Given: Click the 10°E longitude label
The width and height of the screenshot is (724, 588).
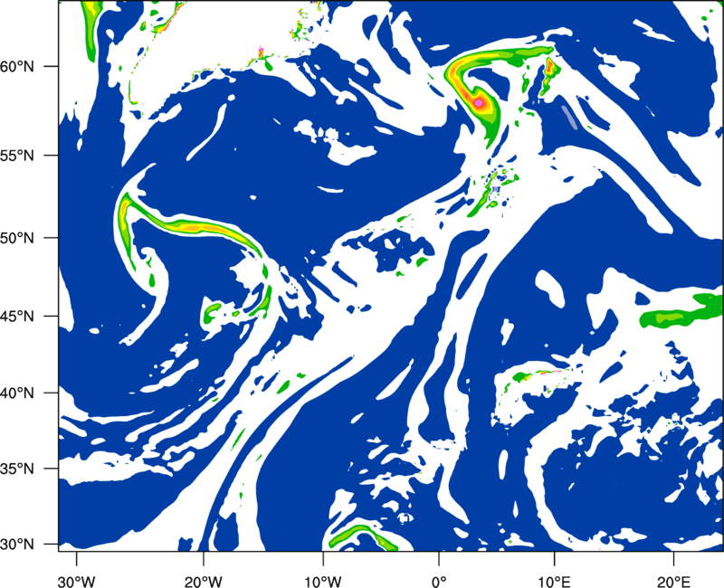Looking at the screenshot, I should [554, 582].
